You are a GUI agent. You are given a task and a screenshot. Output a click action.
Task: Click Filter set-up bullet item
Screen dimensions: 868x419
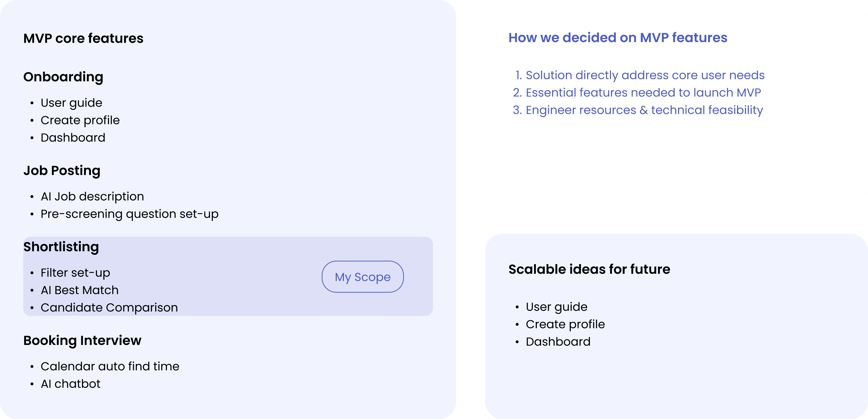pyautogui.click(x=76, y=273)
